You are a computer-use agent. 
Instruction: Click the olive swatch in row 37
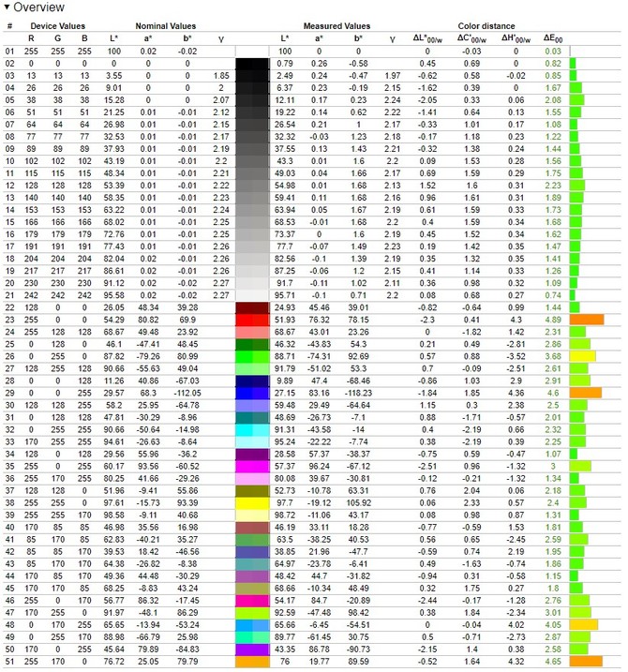pos(252,491)
